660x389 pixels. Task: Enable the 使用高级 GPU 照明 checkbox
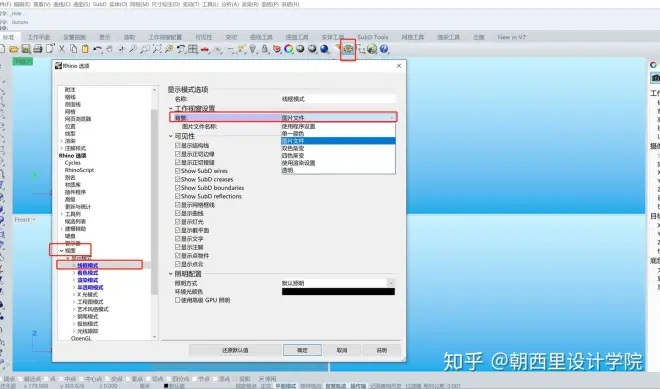(x=178, y=300)
